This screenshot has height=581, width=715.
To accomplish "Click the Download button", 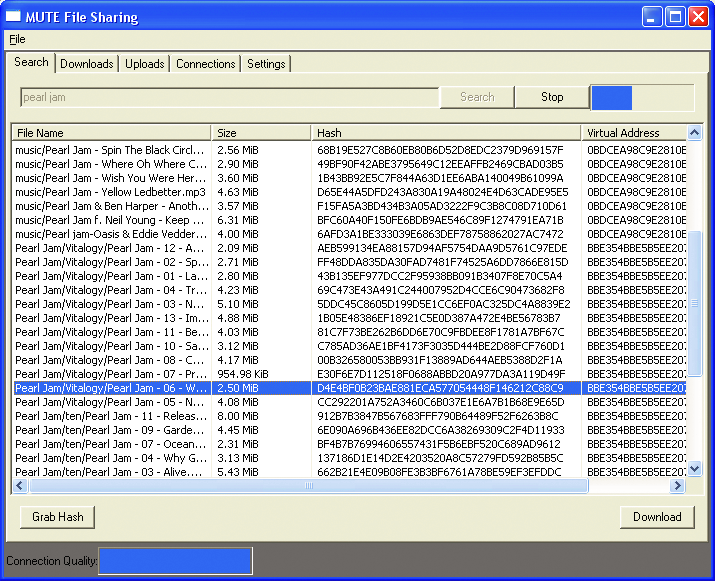I will coord(657,517).
